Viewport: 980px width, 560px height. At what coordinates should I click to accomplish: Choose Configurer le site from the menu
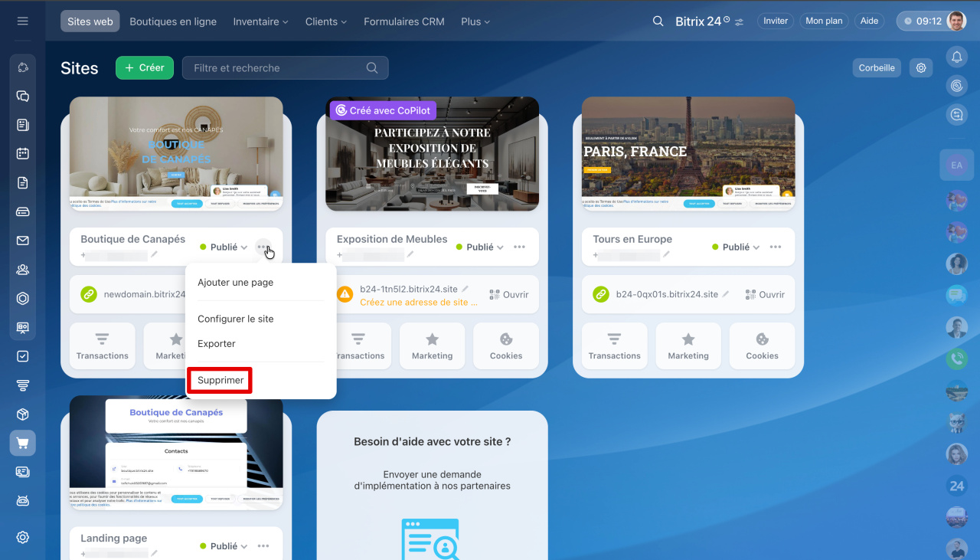coord(236,319)
